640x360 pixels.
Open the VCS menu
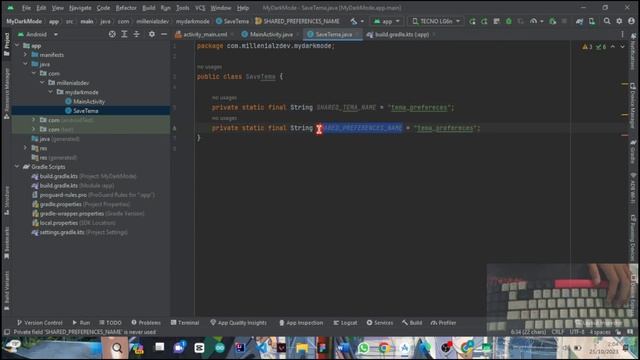[x=200, y=8]
